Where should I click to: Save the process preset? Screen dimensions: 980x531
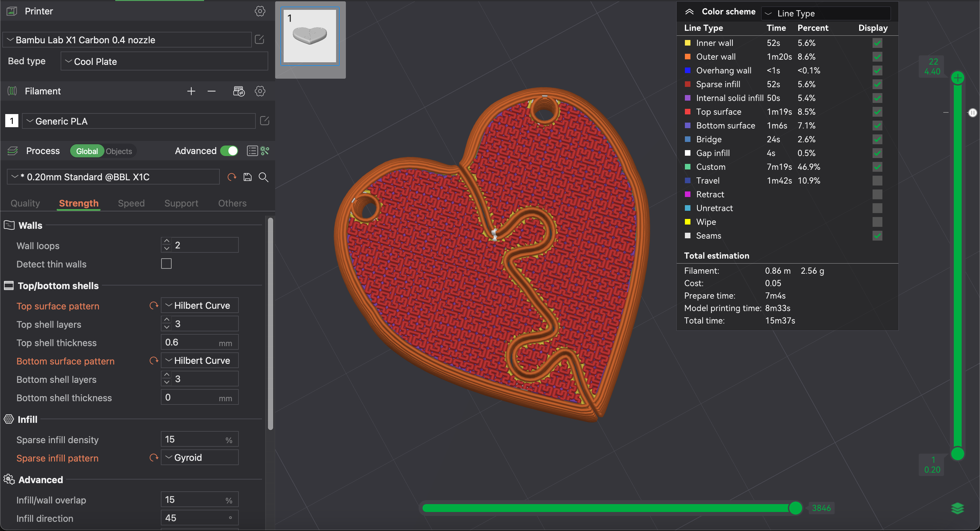(x=248, y=177)
